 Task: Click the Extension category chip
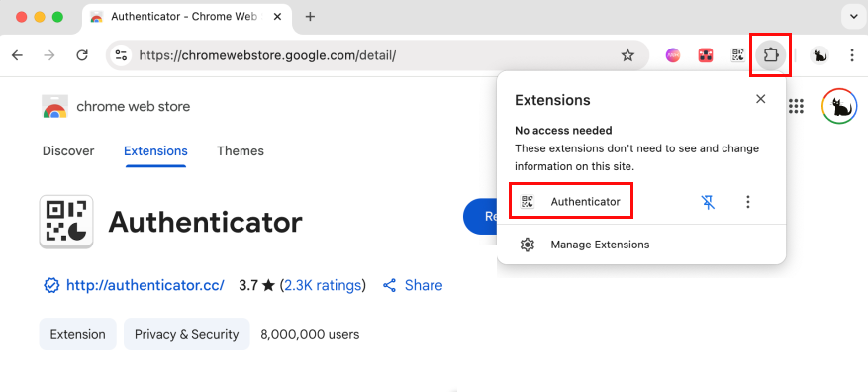[x=77, y=334]
